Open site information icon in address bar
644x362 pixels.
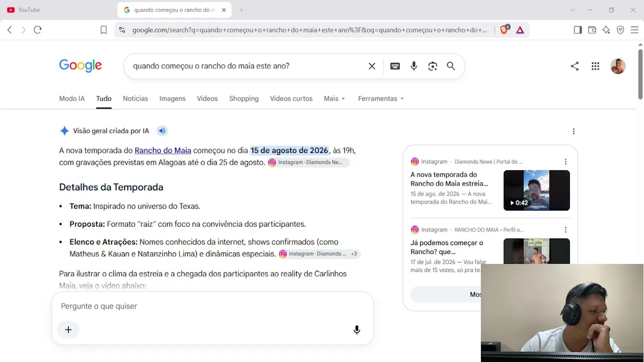pos(122,30)
